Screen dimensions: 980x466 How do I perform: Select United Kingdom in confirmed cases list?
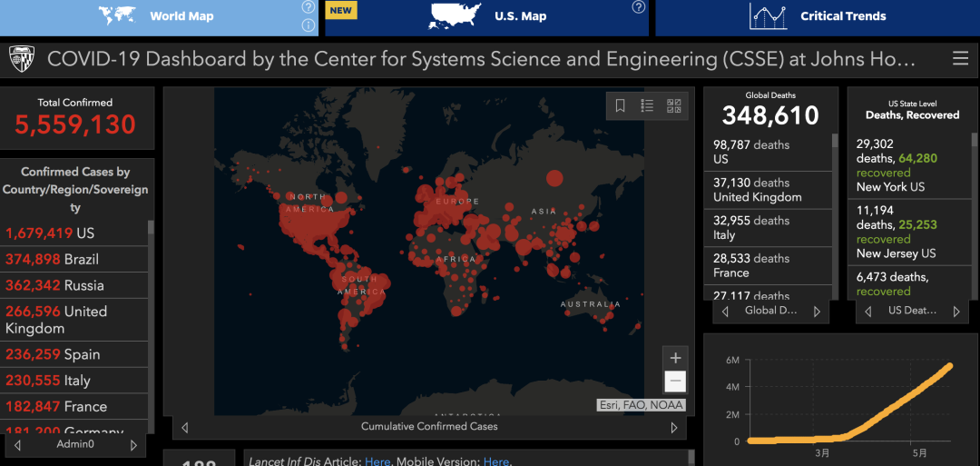click(73, 320)
